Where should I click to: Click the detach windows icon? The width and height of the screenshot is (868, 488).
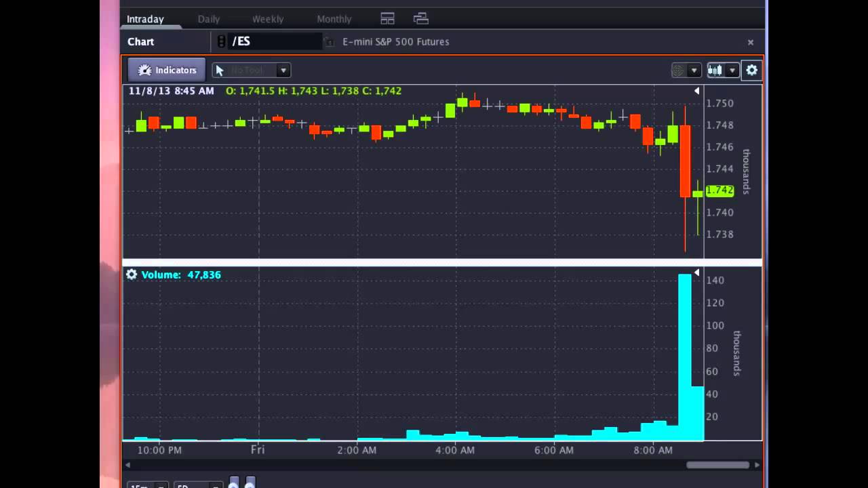[420, 18]
